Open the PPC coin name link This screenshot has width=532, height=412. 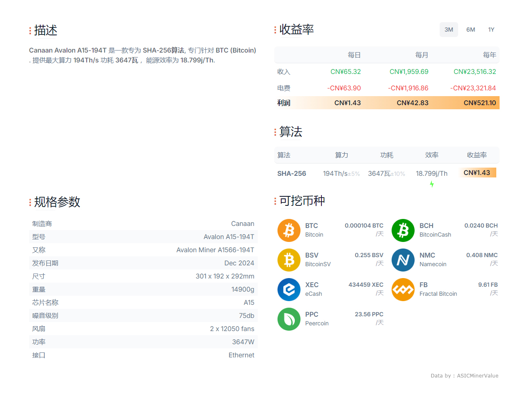tap(312, 314)
